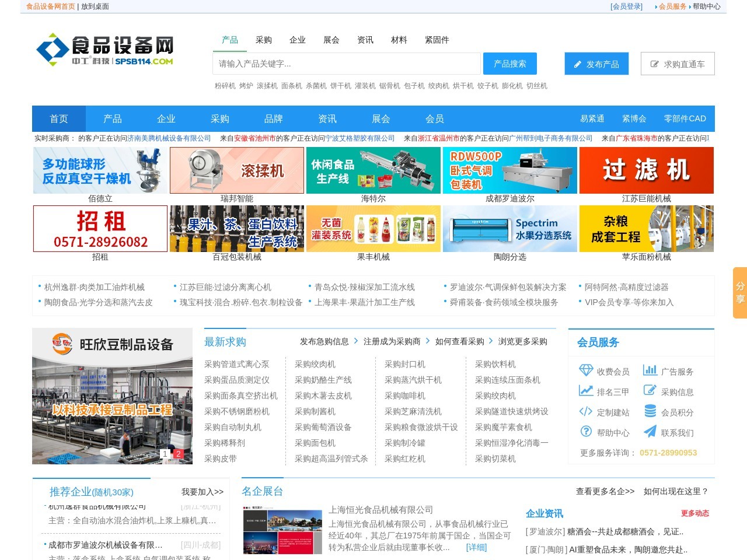747x560 pixels.
Task: Select the 企业 search category tab
Action: [x=298, y=40]
